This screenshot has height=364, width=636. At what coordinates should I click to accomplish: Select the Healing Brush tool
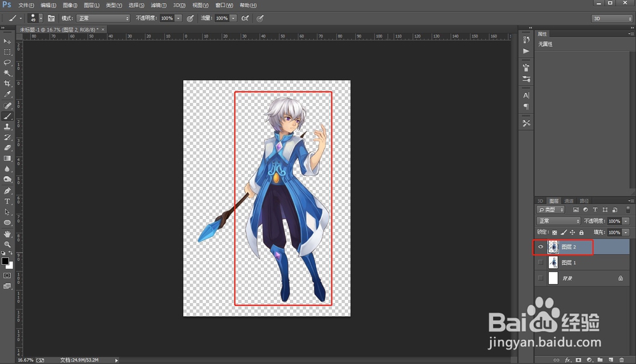point(7,106)
